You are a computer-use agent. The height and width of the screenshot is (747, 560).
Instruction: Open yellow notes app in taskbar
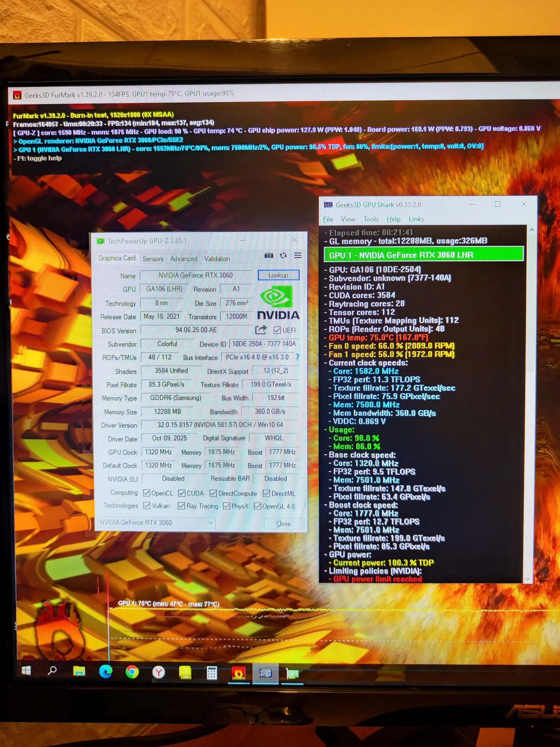185,672
